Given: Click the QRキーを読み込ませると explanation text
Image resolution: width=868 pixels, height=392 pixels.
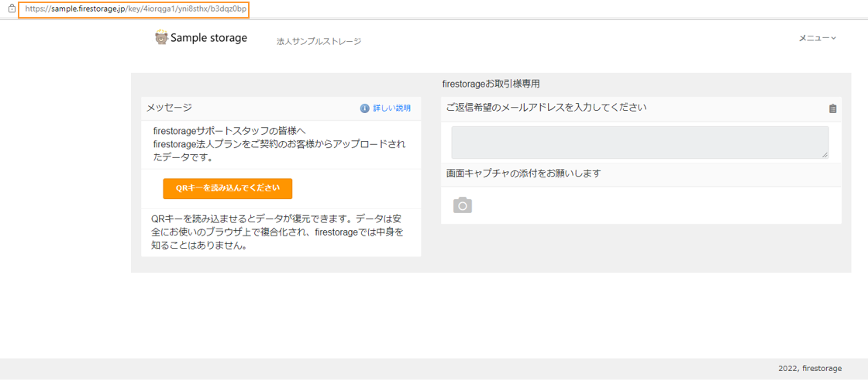Looking at the screenshot, I should click(277, 232).
